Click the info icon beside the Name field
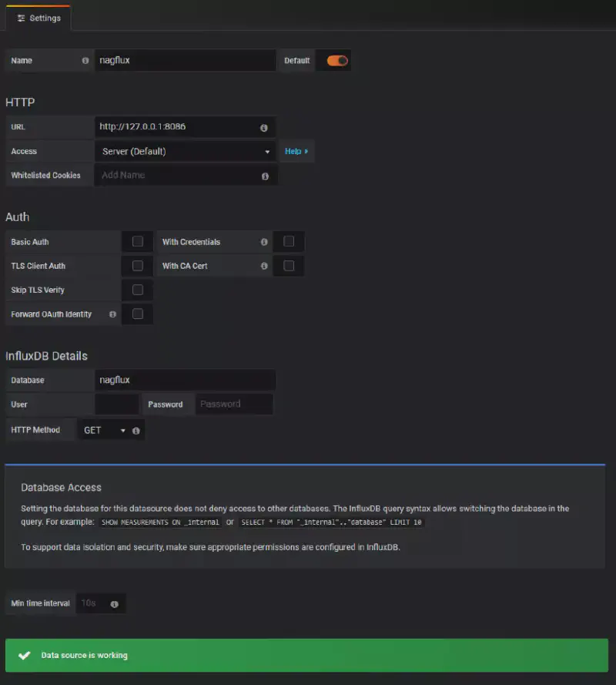The image size is (616, 685). [84, 60]
